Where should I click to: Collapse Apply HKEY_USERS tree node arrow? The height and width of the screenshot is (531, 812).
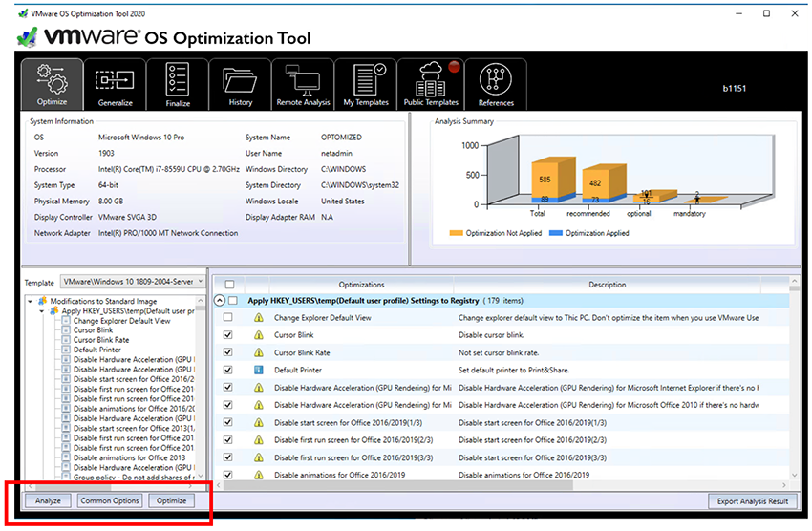[42, 311]
